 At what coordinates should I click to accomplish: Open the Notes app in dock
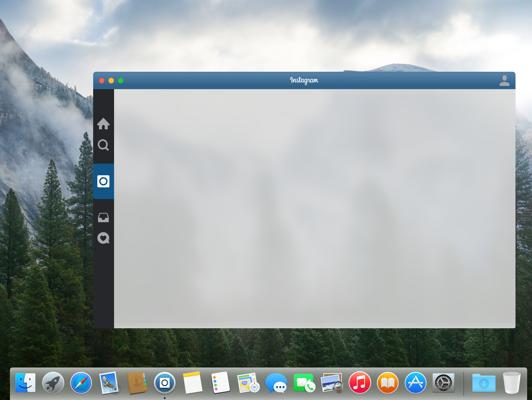[192, 383]
